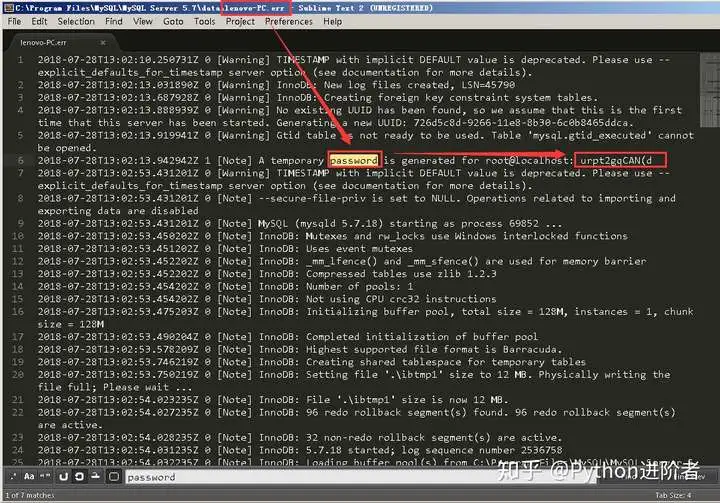
Task: Open the Selection menu
Action: pos(76,22)
